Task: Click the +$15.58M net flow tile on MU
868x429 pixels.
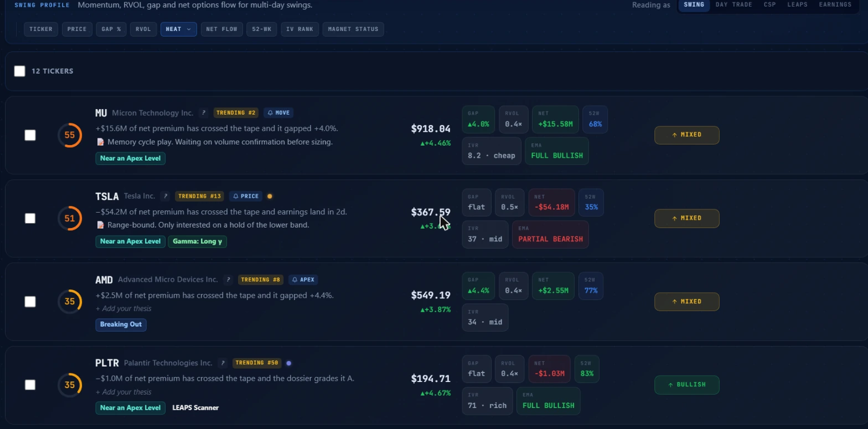Action: (555, 120)
